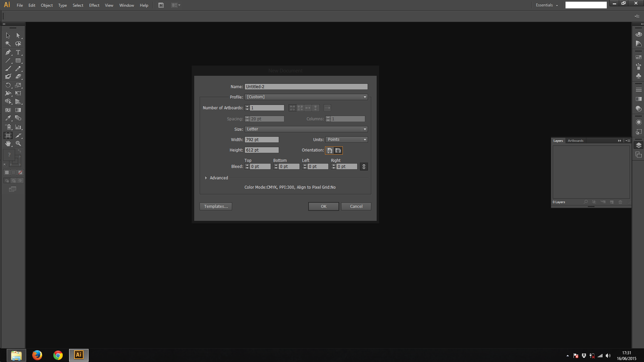Toggle the bleed link chain button
The image size is (644, 362).
click(364, 167)
